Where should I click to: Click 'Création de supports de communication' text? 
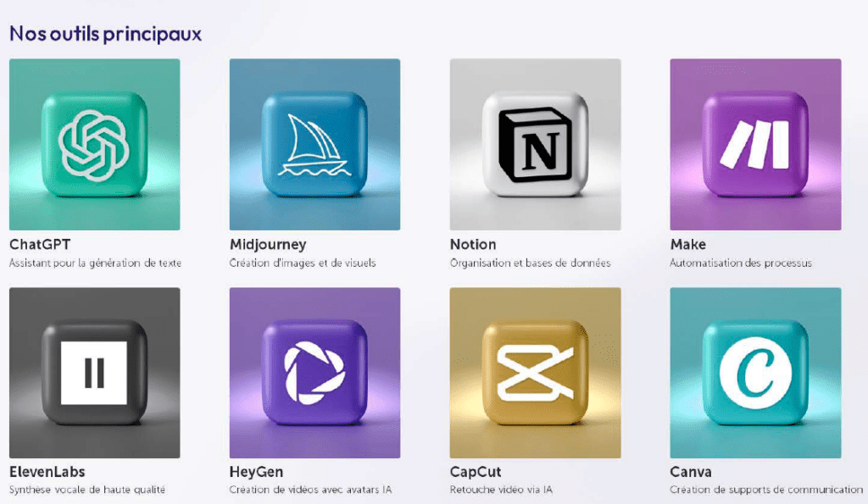[766, 490]
